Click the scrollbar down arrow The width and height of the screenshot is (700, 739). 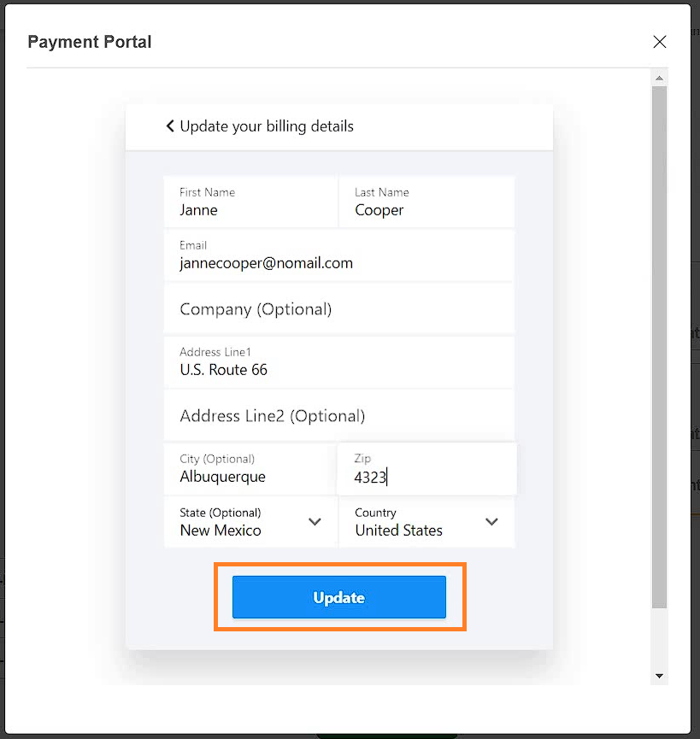[x=659, y=676]
